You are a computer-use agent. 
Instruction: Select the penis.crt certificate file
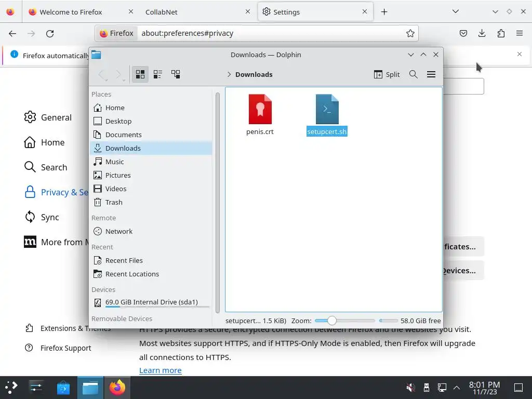click(x=260, y=115)
